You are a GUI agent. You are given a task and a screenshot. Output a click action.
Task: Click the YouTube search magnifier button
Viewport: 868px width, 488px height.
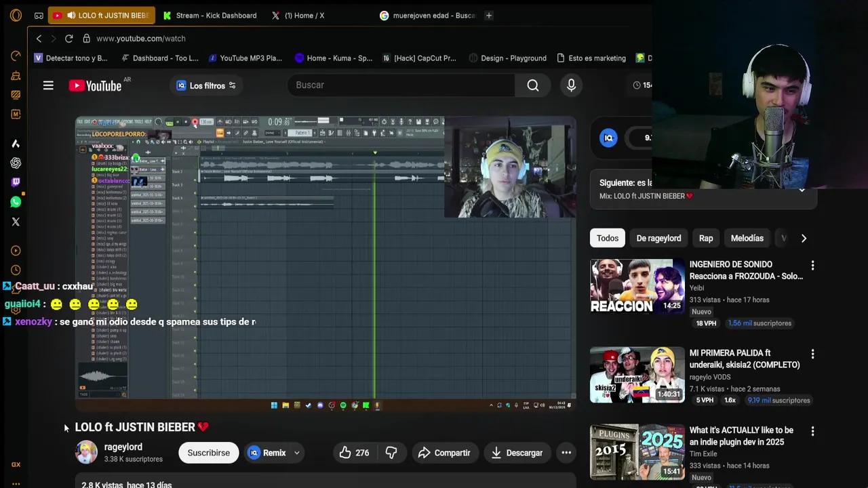(533, 85)
